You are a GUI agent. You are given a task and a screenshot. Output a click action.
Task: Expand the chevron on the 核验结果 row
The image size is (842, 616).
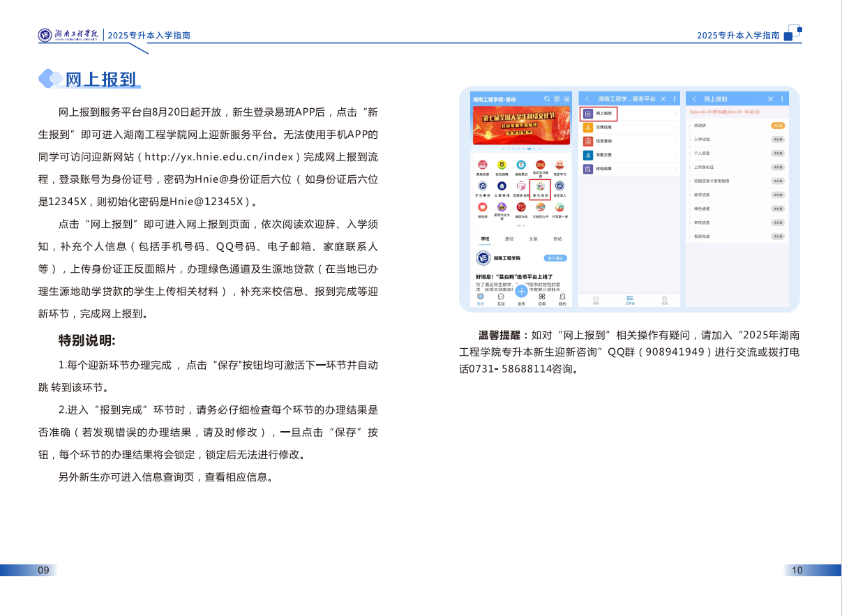675,169
